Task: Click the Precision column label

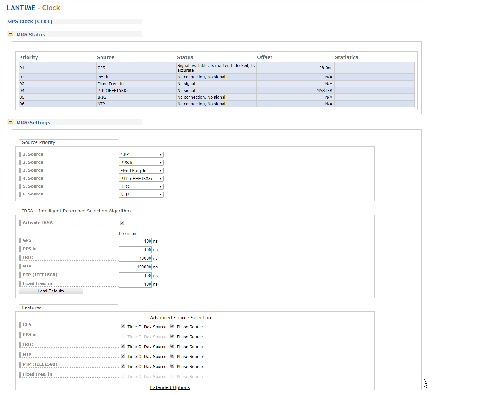Action: pos(128,233)
